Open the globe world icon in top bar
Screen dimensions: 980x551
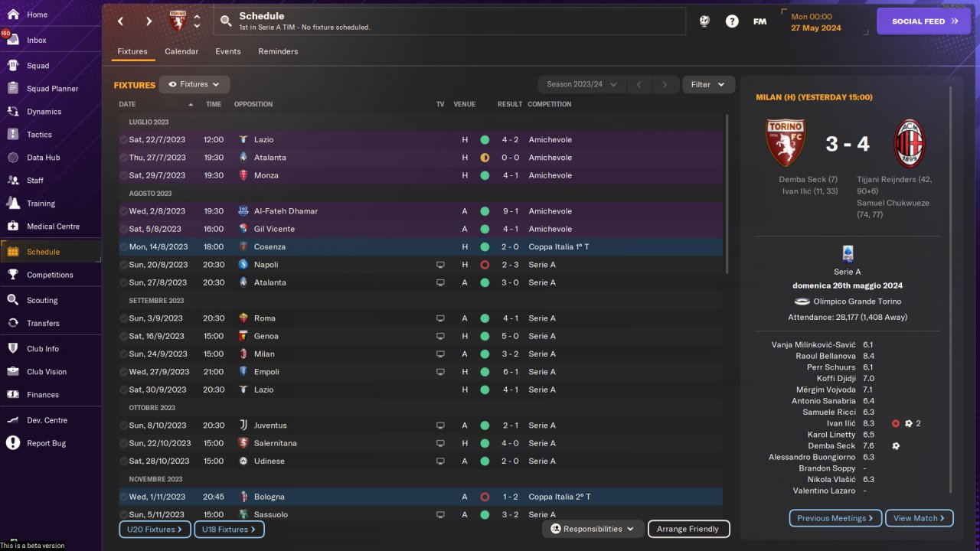(x=704, y=21)
